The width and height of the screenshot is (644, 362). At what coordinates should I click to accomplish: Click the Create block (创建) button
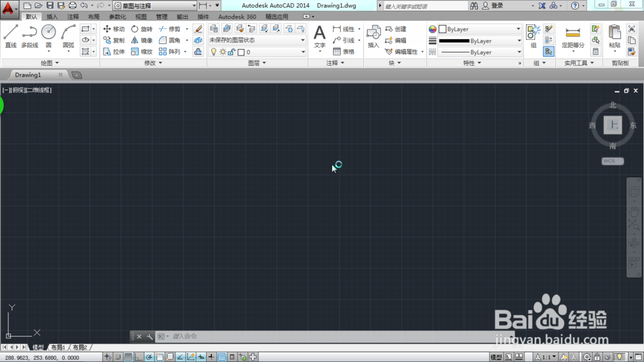click(396, 29)
